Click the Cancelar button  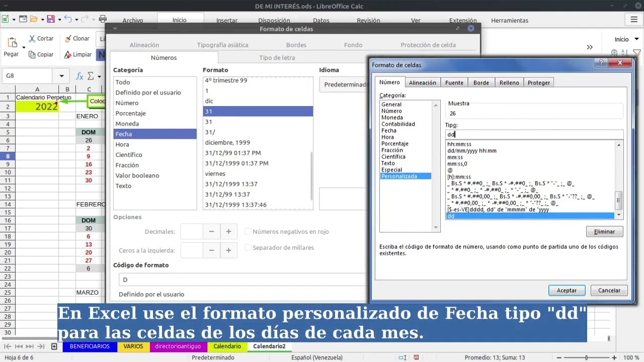point(609,290)
